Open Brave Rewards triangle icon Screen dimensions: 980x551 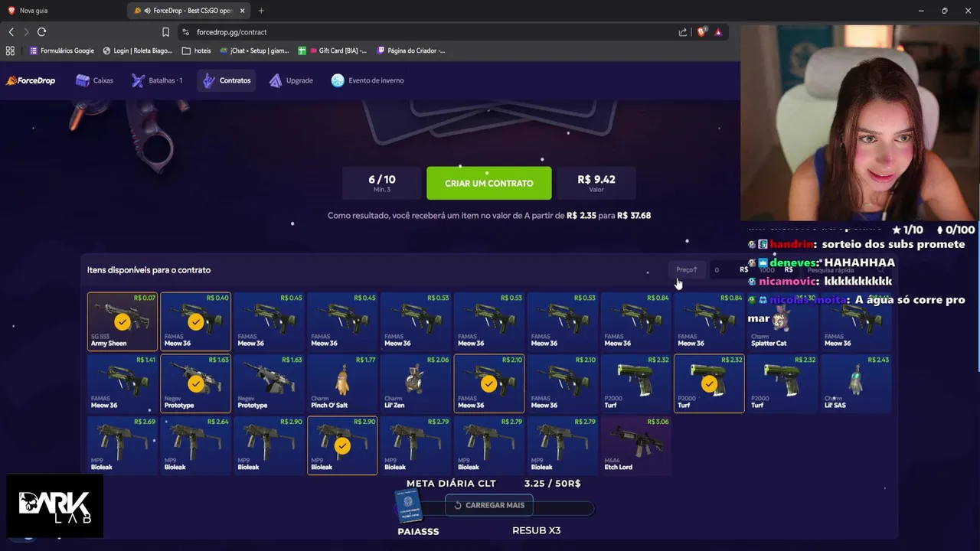718,32
